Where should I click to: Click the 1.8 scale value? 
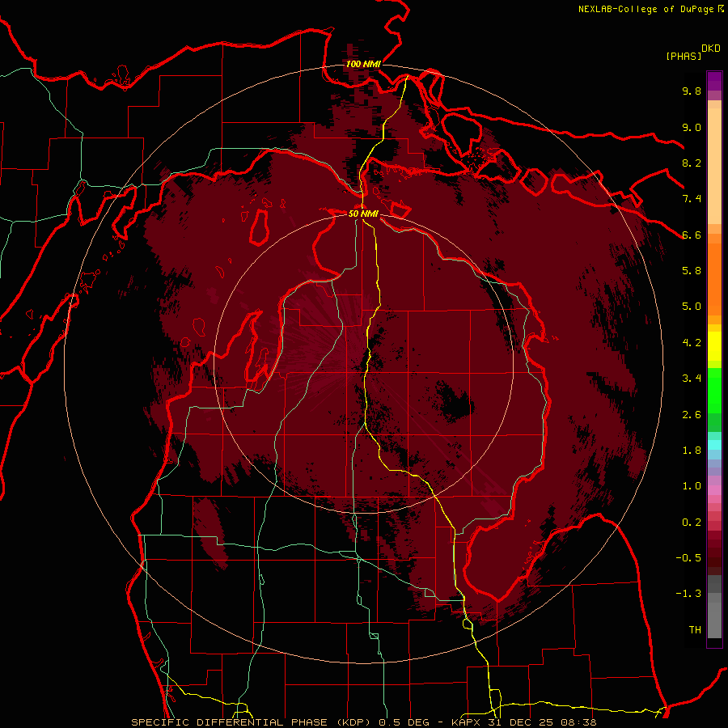point(692,451)
